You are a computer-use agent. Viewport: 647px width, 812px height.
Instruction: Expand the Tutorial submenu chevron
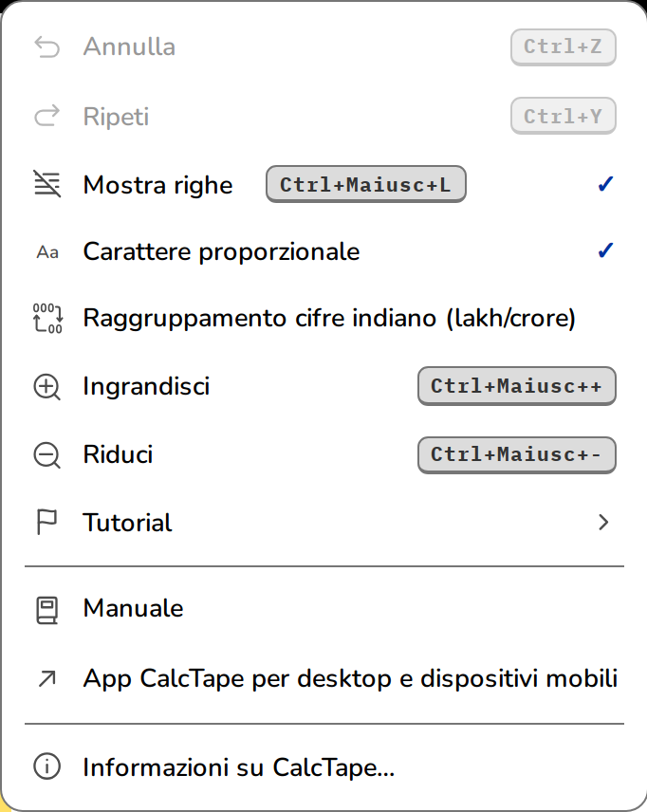pos(603,522)
